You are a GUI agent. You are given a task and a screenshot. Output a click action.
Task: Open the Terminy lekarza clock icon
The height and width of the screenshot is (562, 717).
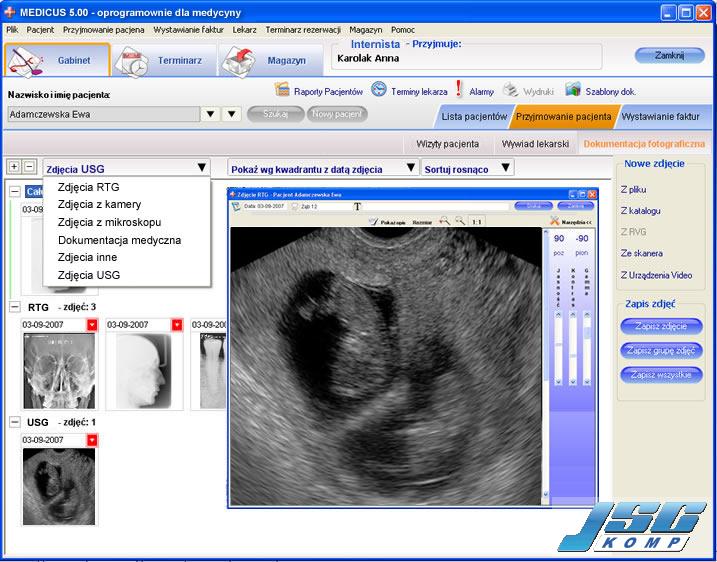379,89
